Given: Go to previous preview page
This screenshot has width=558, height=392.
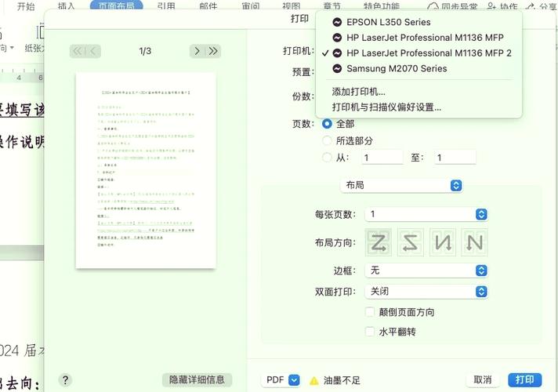Looking at the screenshot, I should point(93,51).
